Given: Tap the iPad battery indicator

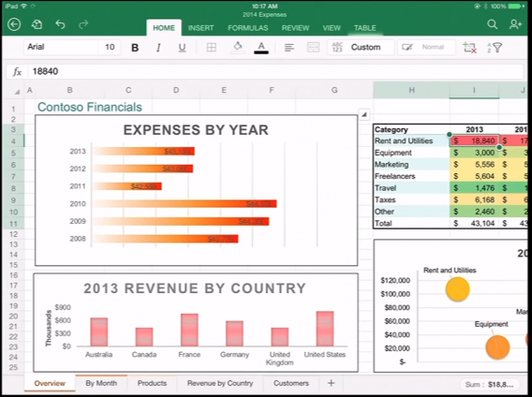Looking at the screenshot, I should coord(517,7).
